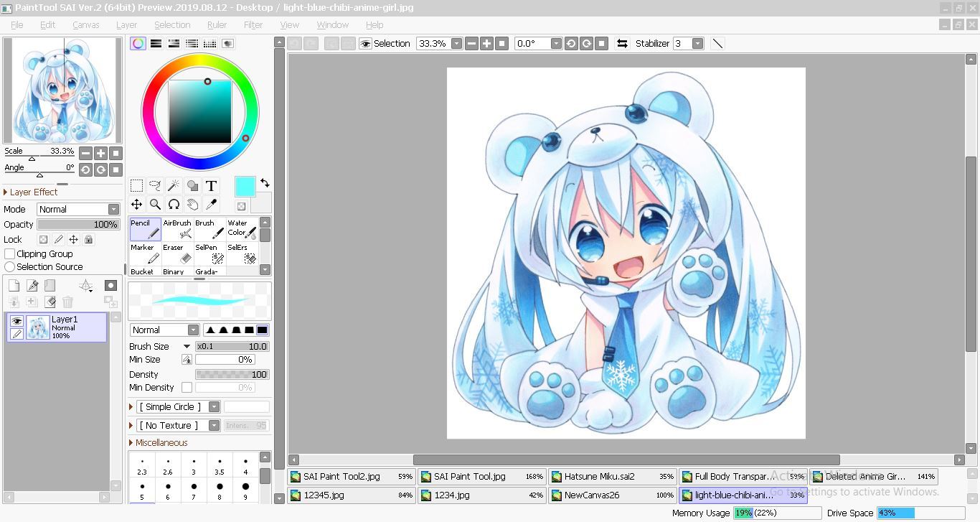Flip the canvas view horizontally
The image size is (980, 522).
(622, 43)
